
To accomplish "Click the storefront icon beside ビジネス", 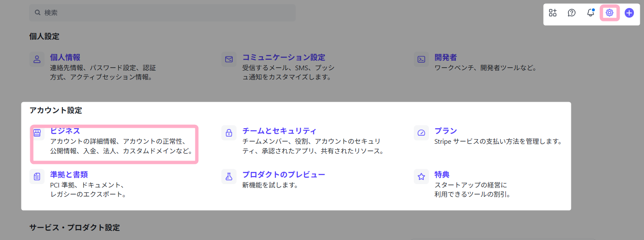I will (x=37, y=133).
